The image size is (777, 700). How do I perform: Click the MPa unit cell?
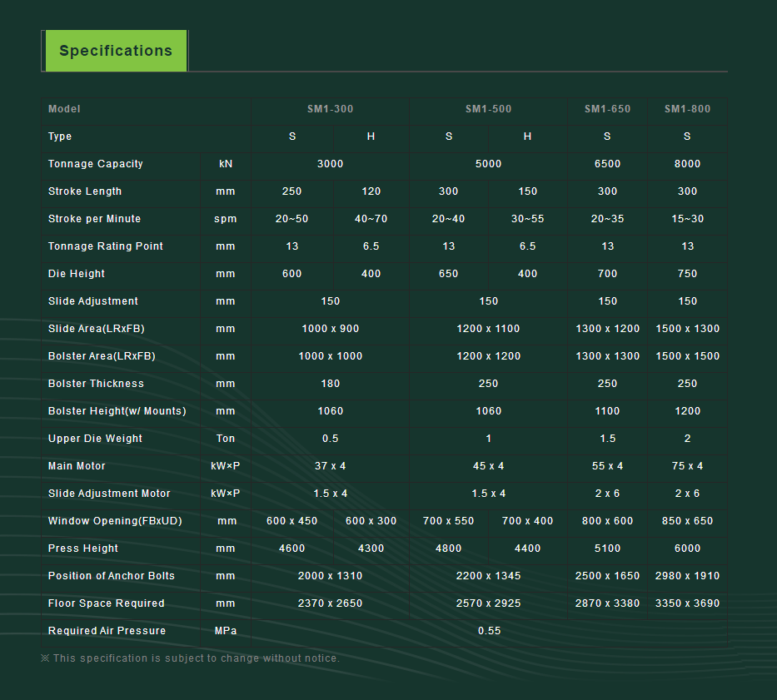point(226,631)
